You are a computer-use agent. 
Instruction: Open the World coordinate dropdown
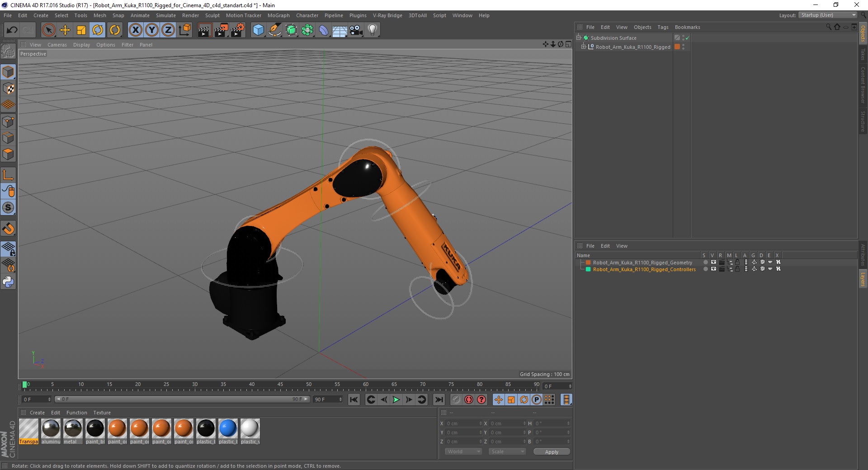point(463,451)
